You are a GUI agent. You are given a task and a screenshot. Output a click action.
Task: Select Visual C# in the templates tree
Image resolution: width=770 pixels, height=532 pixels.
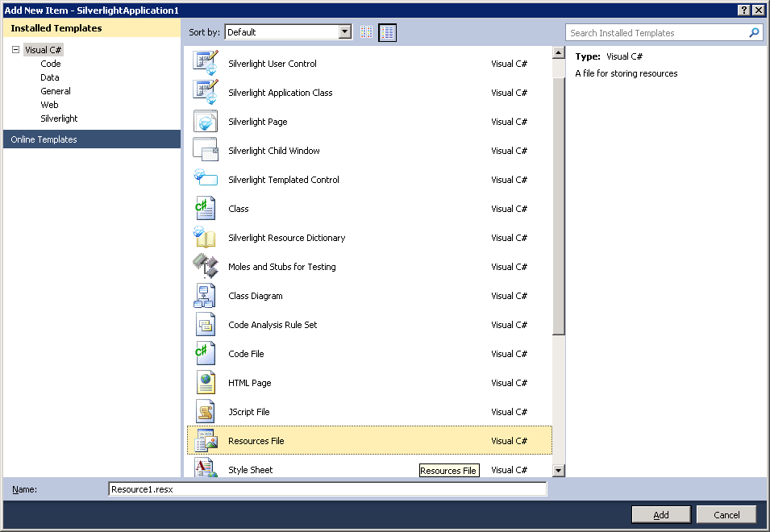[x=44, y=50]
